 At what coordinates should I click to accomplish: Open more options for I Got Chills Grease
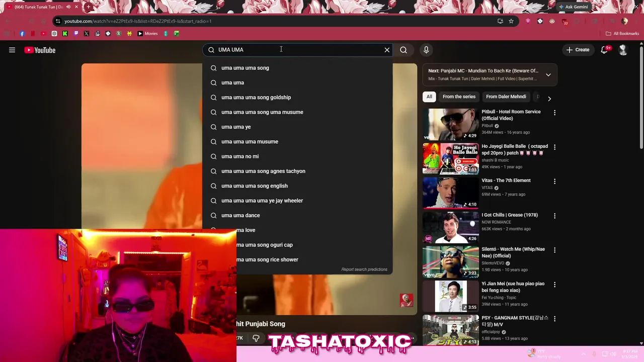coord(554,216)
